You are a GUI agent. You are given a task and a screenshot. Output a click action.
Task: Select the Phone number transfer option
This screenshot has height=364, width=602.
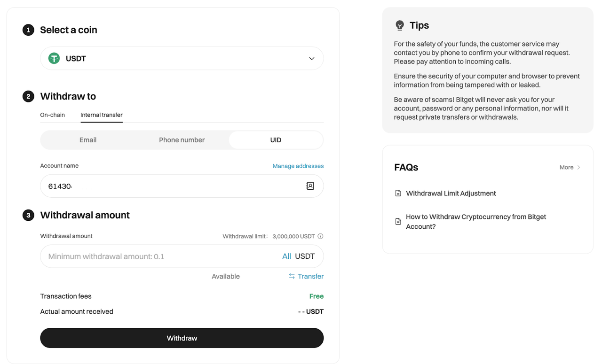pos(182,140)
